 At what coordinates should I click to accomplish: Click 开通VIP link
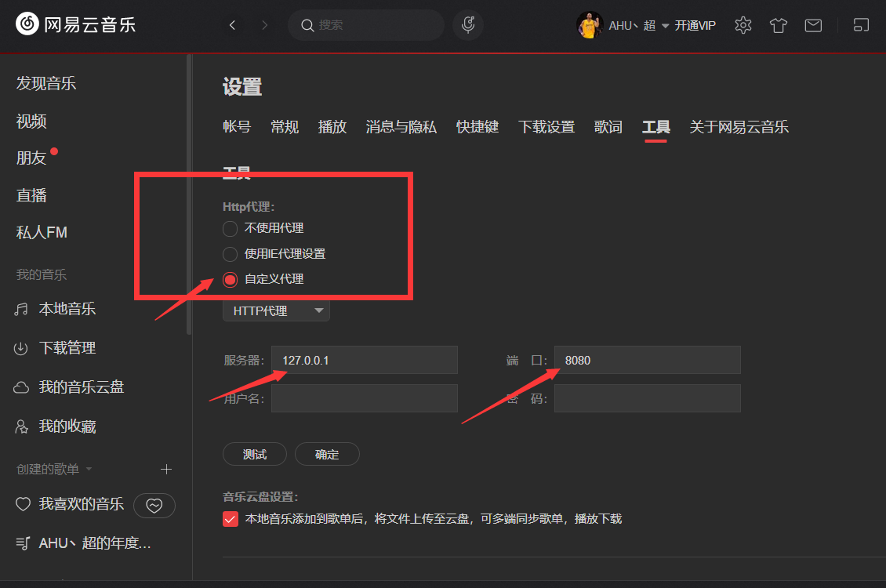point(695,25)
